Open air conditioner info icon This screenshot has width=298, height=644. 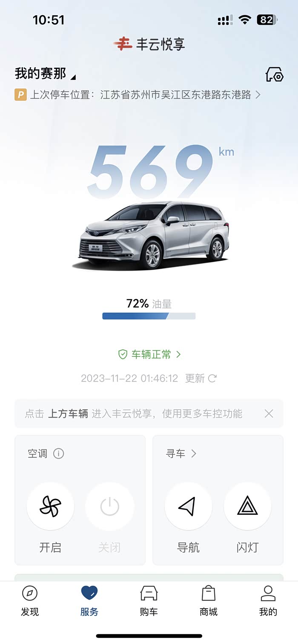[x=58, y=454]
